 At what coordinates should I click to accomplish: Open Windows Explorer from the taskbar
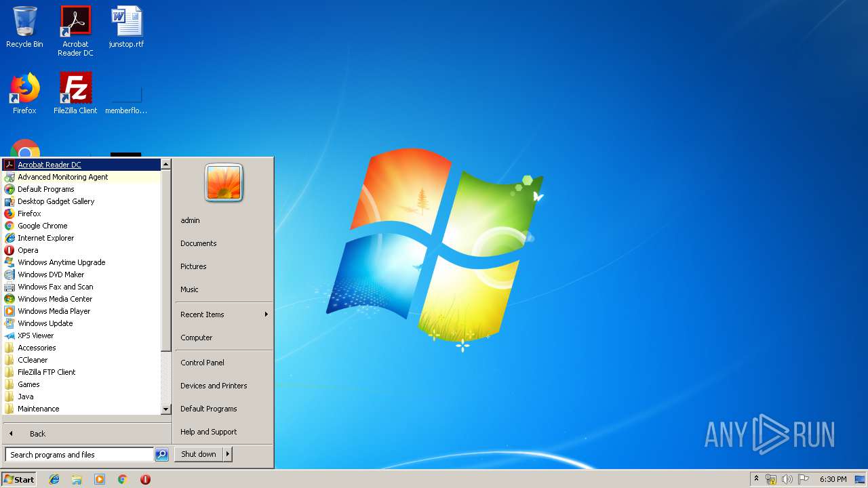(77, 479)
